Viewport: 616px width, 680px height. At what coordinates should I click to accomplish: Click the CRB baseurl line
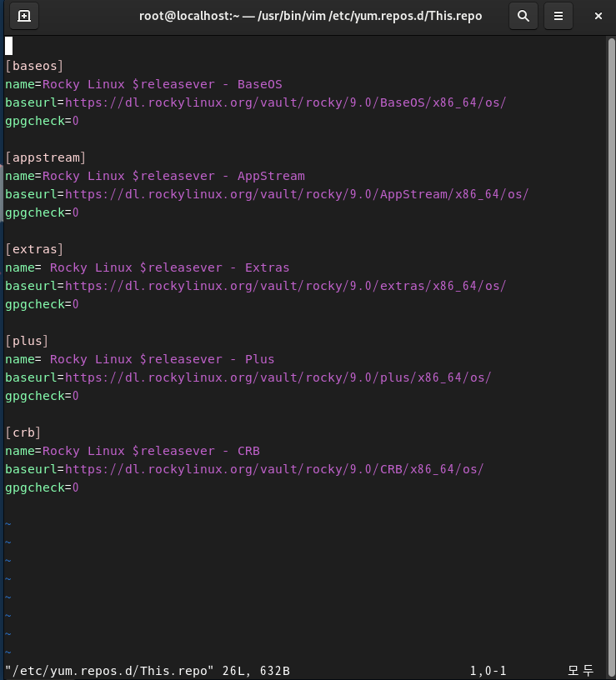point(244,469)
